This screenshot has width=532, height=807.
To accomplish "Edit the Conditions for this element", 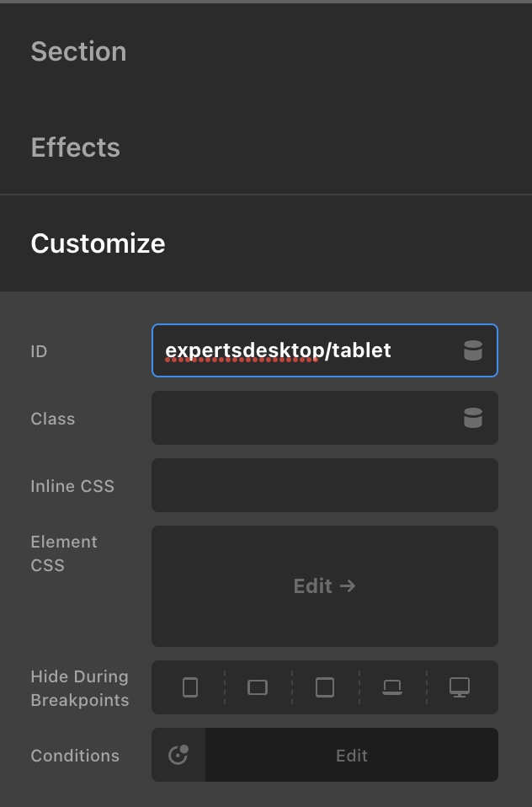I will coord(352,755).
